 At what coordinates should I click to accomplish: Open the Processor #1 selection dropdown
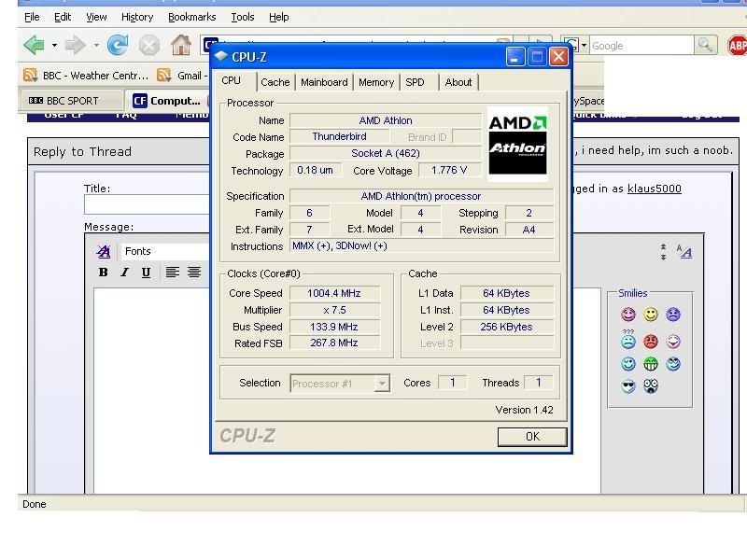click(x=382, y=383)
